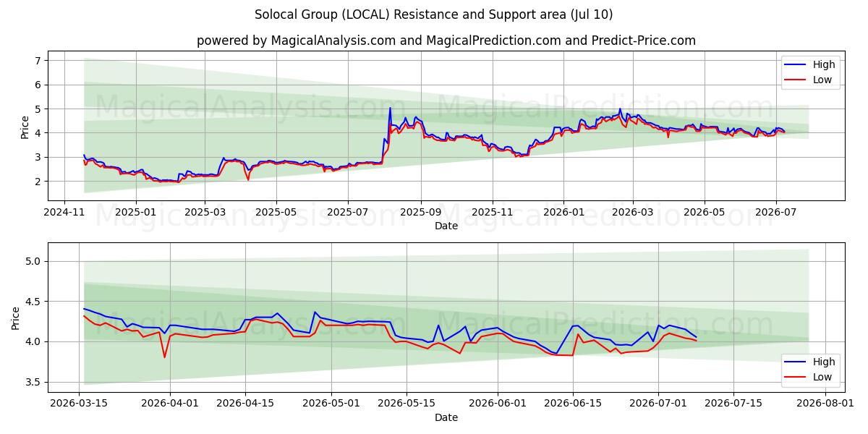Click the 'Price' y-axis label of bottom chart
The height and width of the screenshot is (434, 868).
click(16, 318)
